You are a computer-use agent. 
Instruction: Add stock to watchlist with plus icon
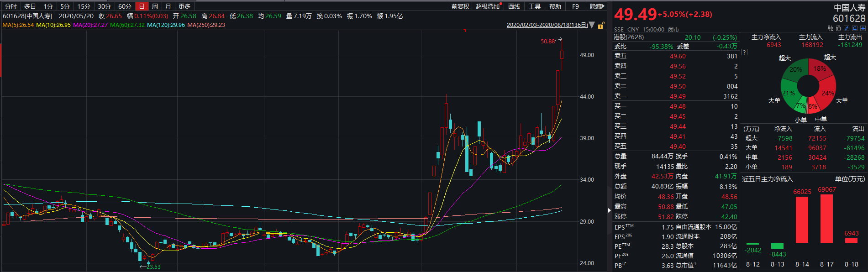pos(863,28)
